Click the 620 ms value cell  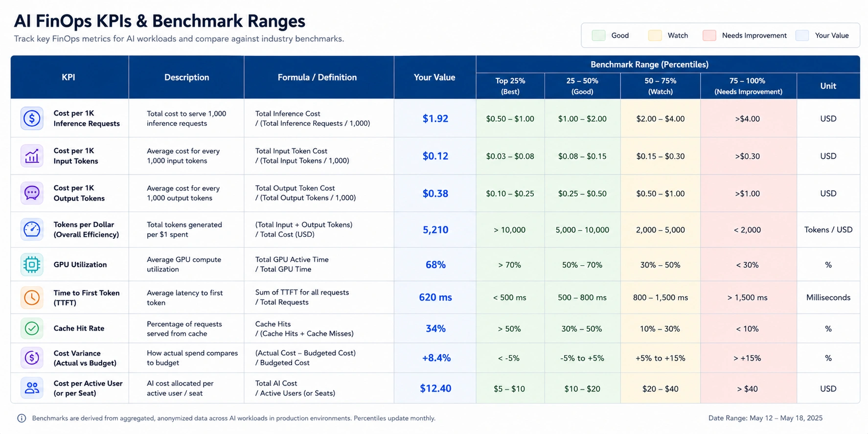435,297
